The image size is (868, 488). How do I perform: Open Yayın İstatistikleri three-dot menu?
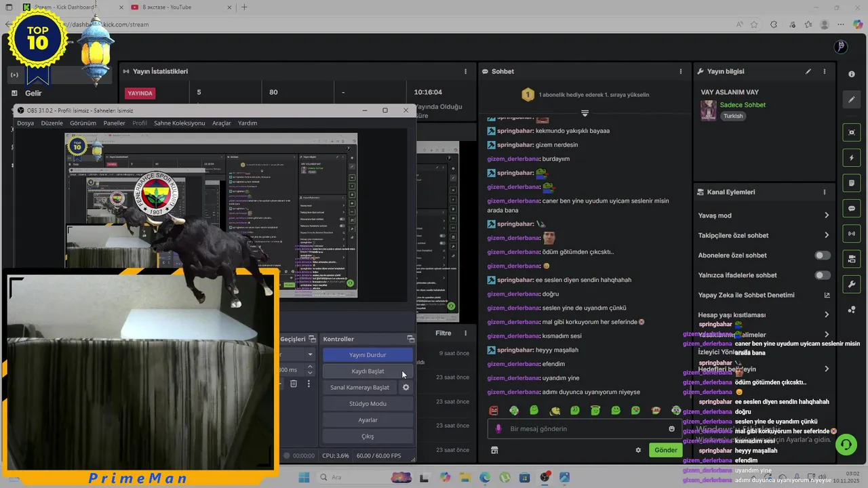[465, 71]
